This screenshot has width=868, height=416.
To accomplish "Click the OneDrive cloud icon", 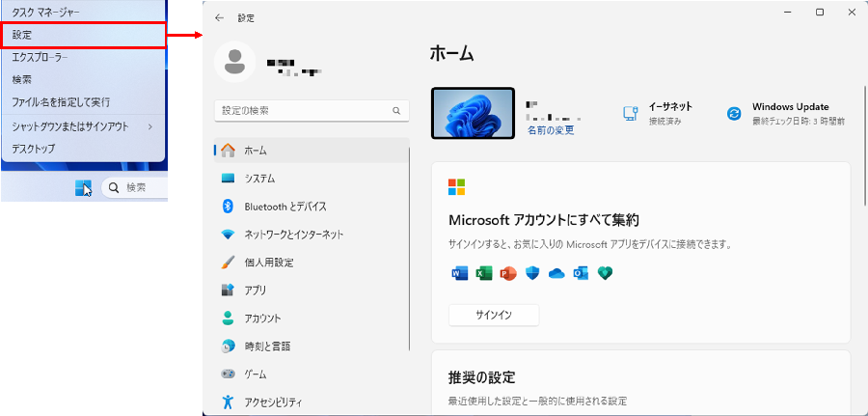I will (556, 273).
